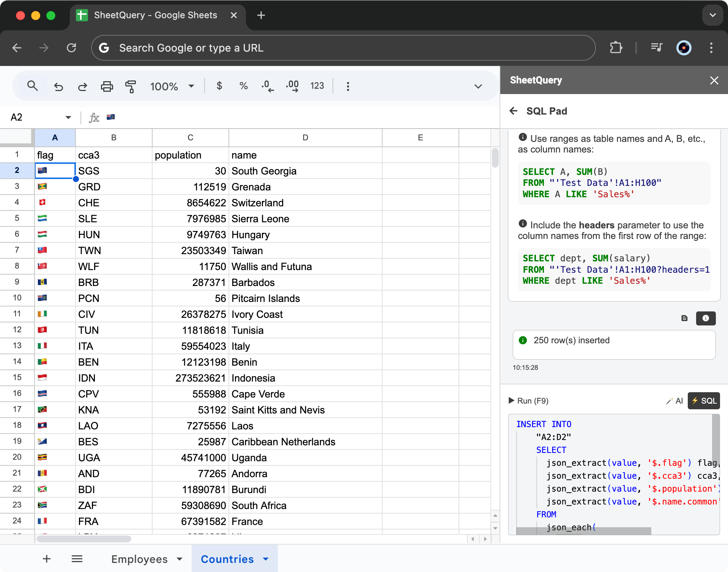
Task: Increase decimal places
Action: (292, 86)
